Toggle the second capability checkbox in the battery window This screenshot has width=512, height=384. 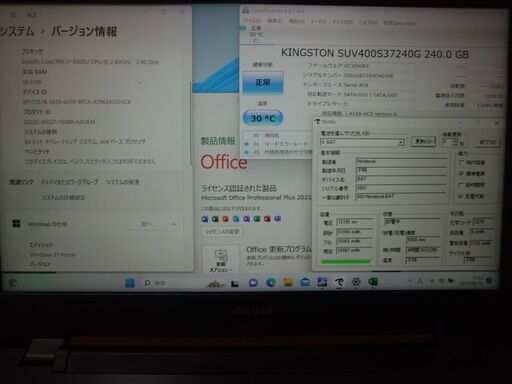point(461,174)
